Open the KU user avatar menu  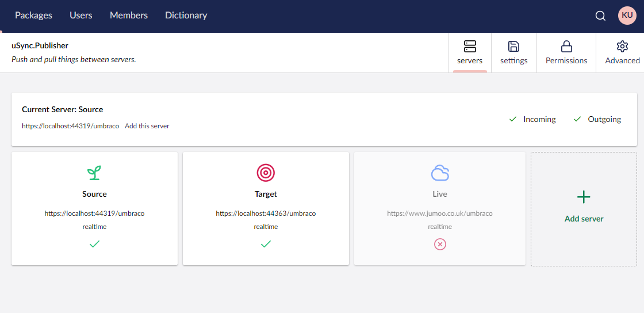click(x=627, y=16)
